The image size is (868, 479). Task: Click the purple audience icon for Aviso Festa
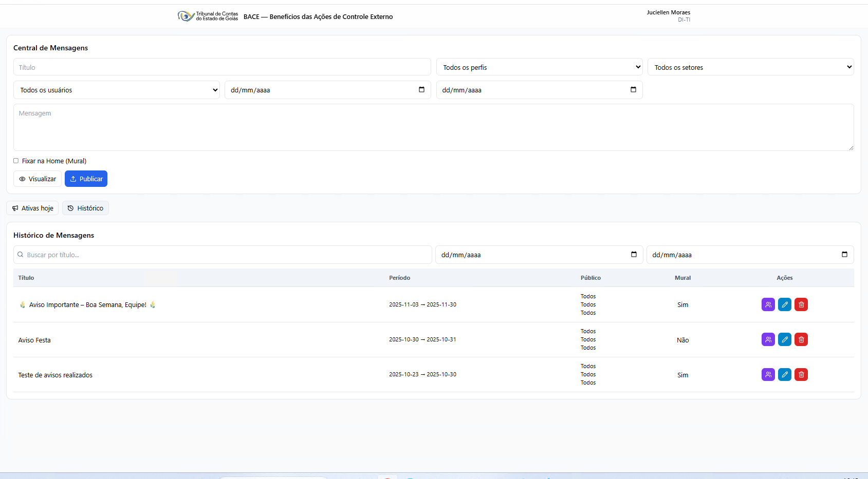[x=768, y=339]
